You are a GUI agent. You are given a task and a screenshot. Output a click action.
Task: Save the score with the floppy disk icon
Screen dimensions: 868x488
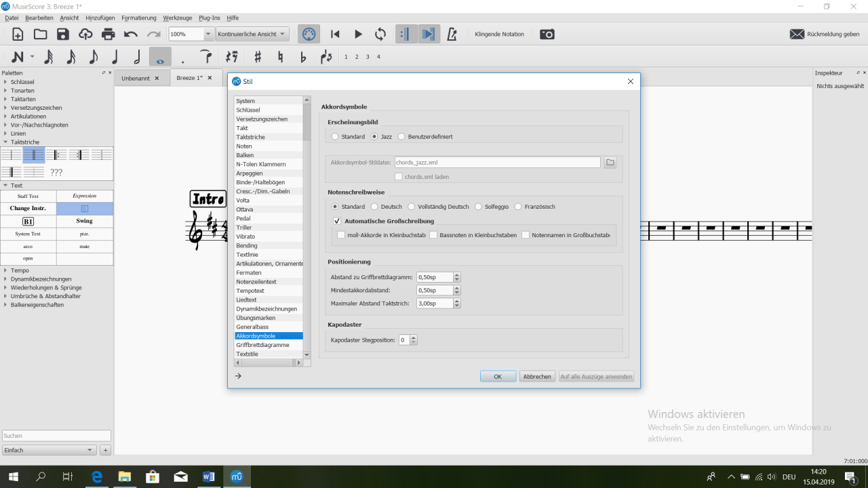(x=63, y=34)
